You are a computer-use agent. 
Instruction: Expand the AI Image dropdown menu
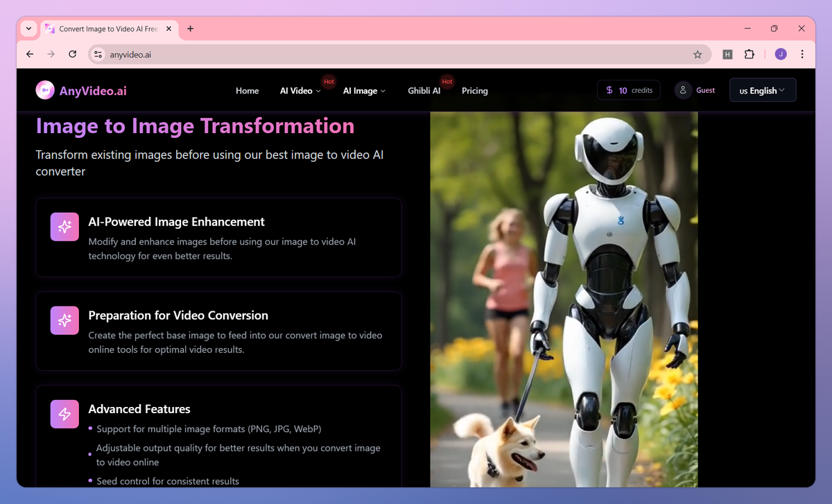click(x=364, y=91)
